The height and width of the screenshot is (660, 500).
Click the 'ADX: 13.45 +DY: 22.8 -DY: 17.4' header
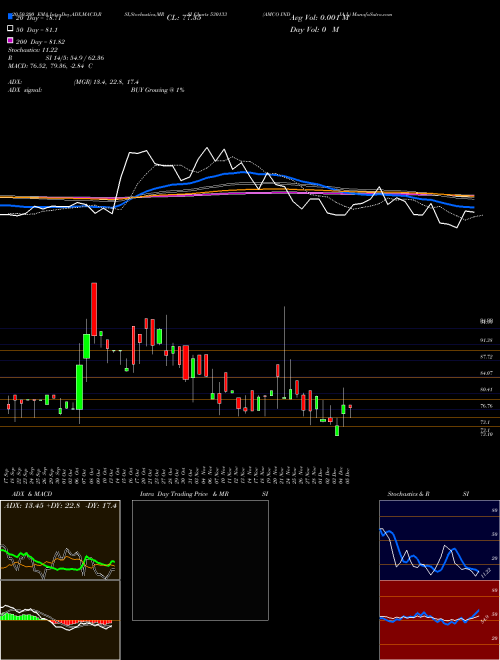(x=60, y=506)
